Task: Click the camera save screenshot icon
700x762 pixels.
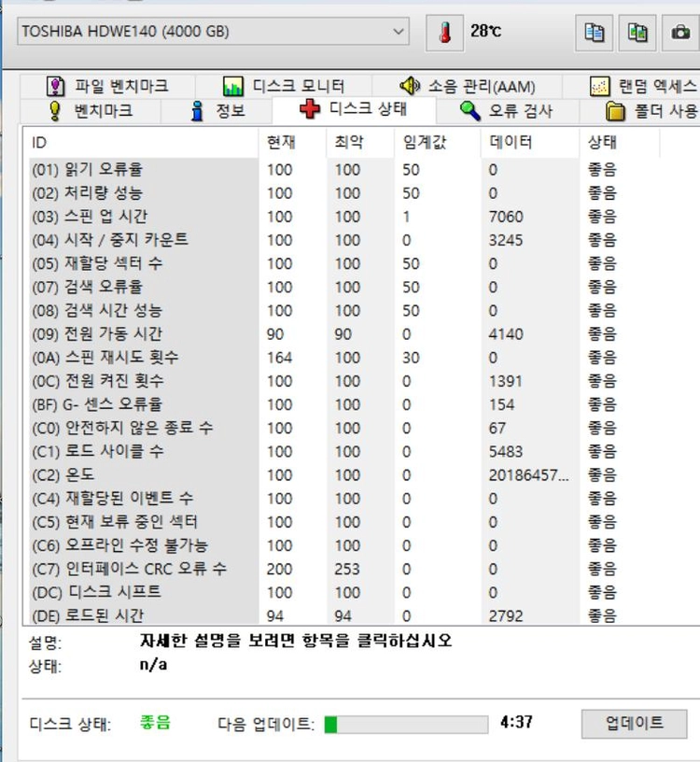Action: 680,33
